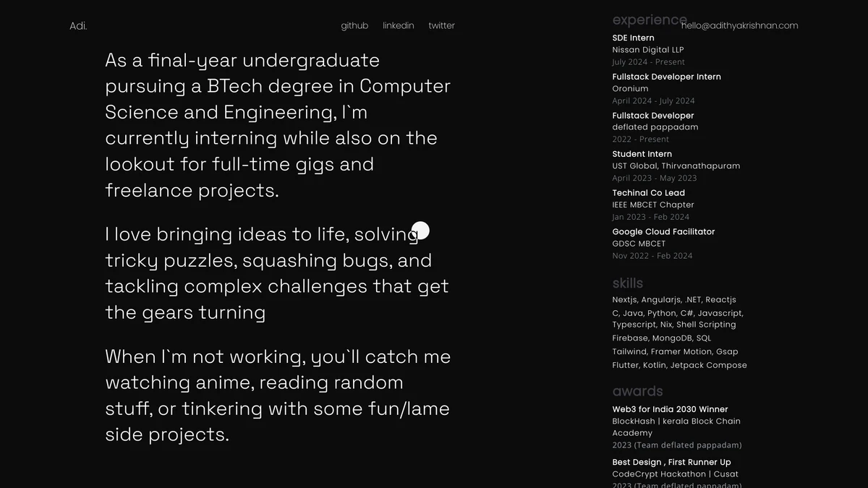Select the Google Cloud Facilitator role
The width and height of the screenshot is (868, 488).
tap(663, 232)
